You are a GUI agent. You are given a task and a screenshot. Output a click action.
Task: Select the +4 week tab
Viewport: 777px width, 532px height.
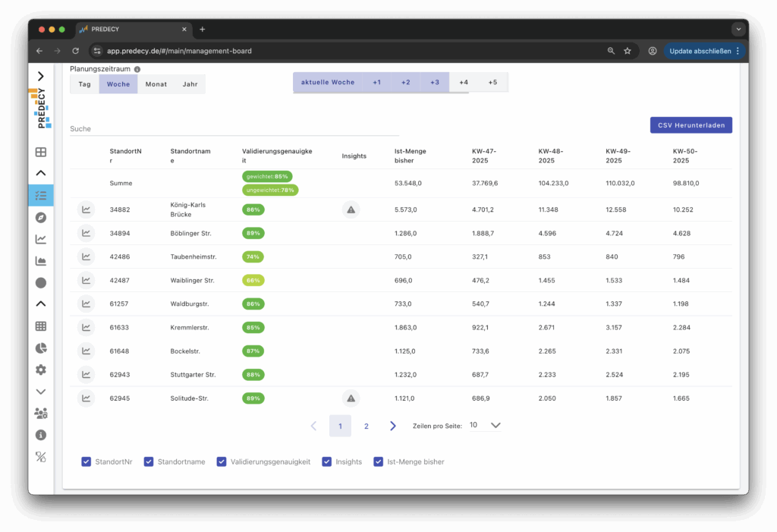click(464, 82)
